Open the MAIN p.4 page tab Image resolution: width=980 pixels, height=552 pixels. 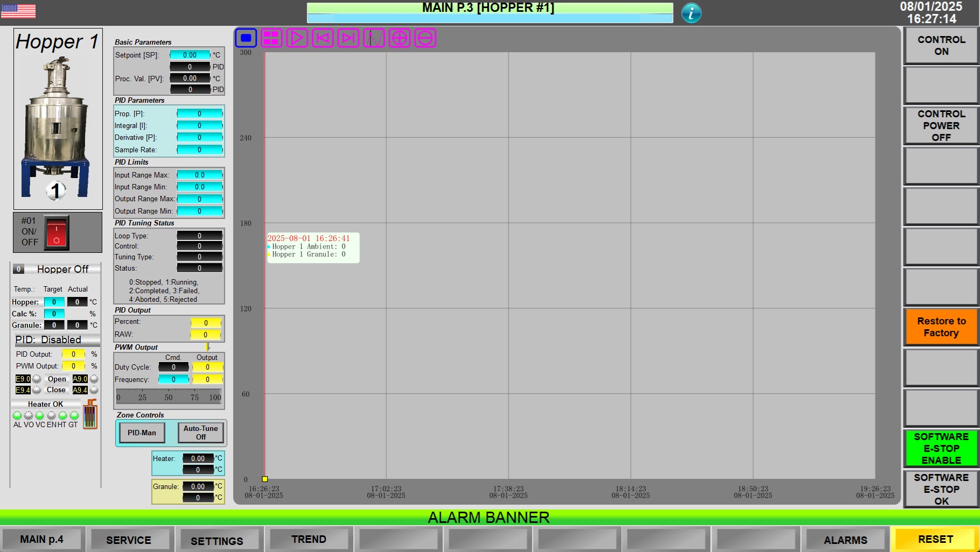click(42, 539)
